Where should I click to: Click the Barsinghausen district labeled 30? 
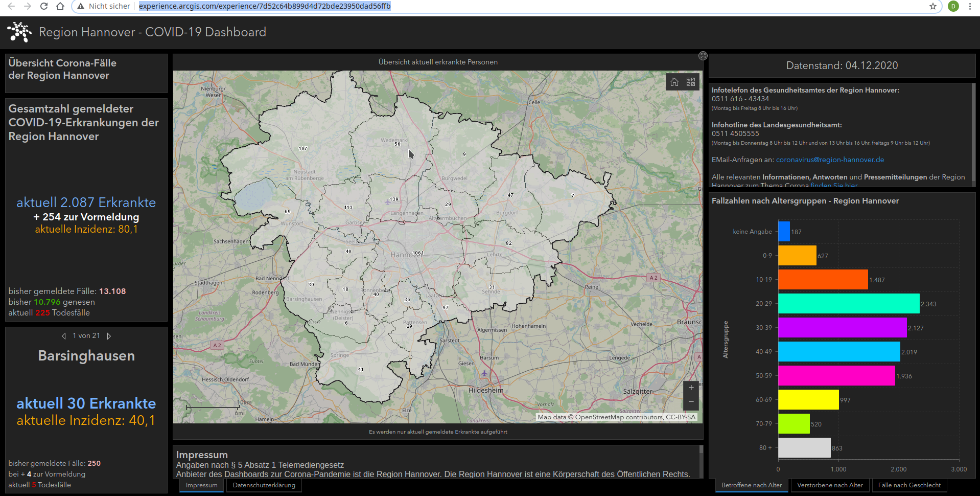point(311,285)
